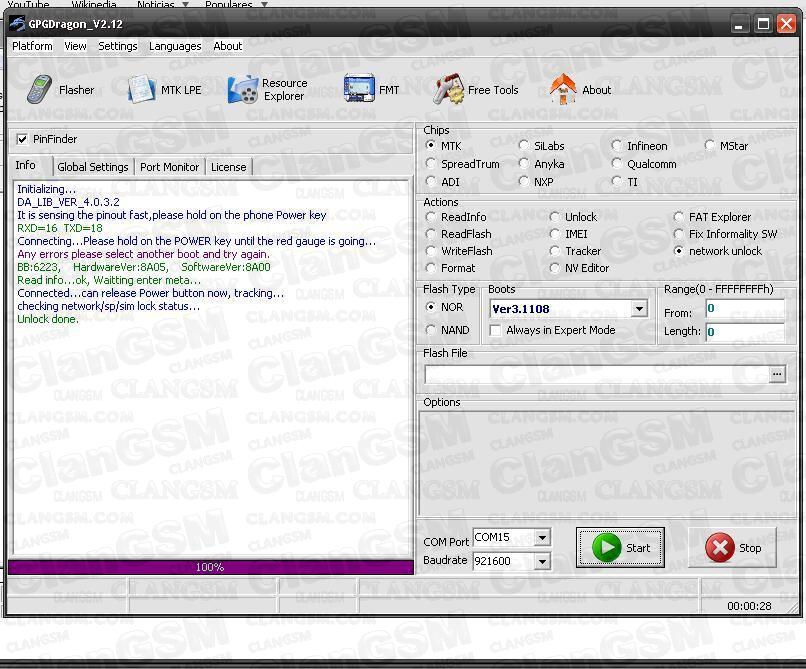Expand the Baudrate dropdown arrow
Viewport: 806px width, 669px height.
coord(542,561)
